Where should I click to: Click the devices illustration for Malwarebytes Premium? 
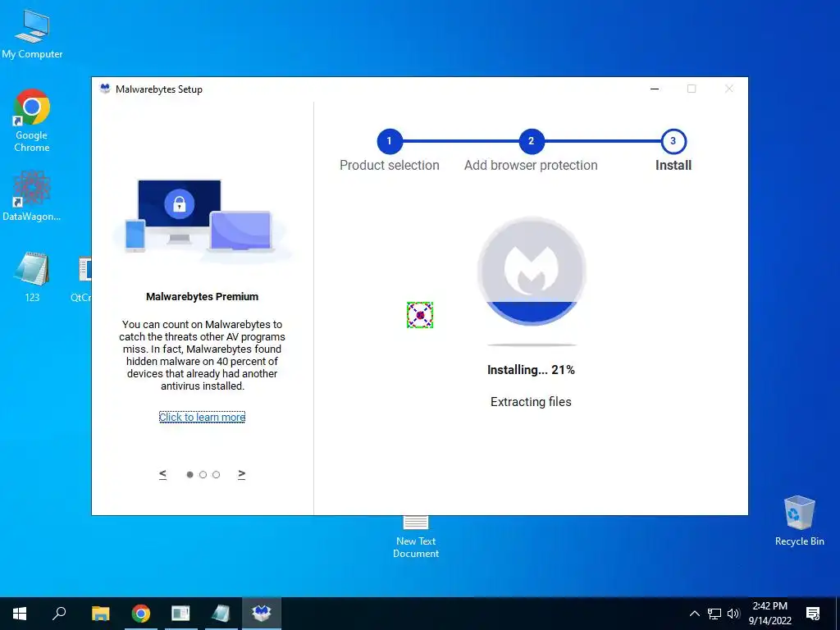click(202, 221)
